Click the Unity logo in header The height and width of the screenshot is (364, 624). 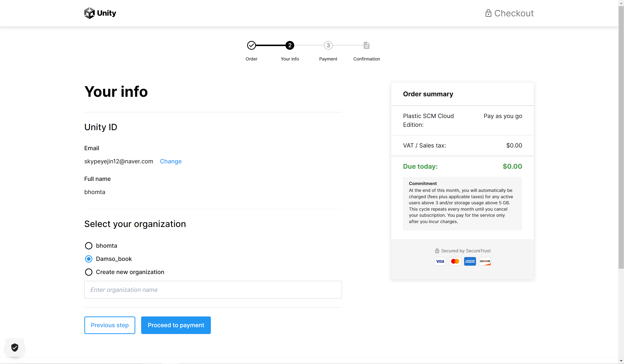pyautogui.click(x=100, y=13)
